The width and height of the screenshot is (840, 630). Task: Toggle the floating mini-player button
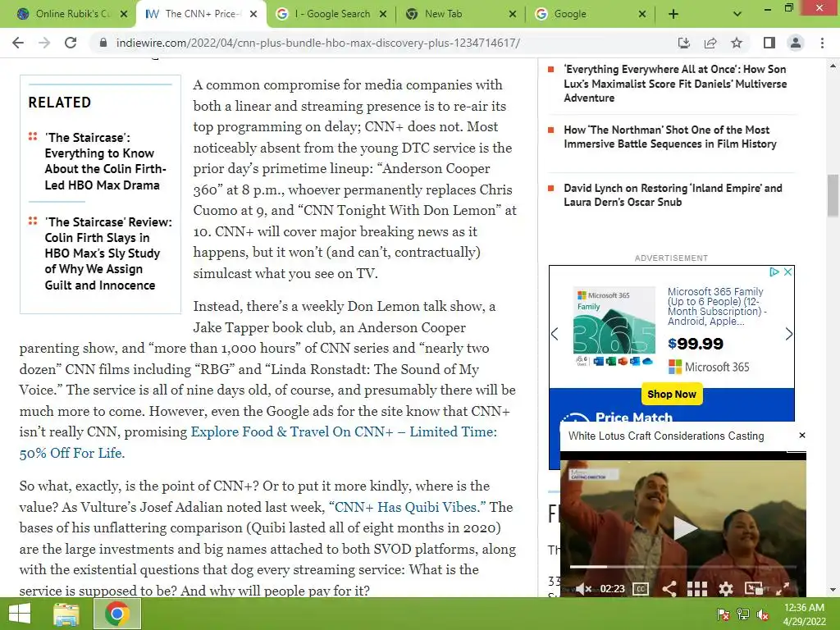point(755,589)
